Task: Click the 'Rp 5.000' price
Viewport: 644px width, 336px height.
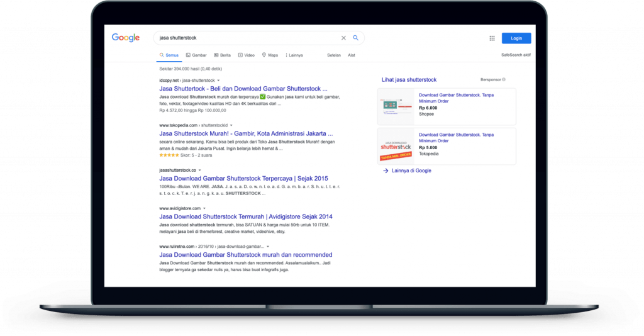Action: pyautogui.click(x=428, y=148)
